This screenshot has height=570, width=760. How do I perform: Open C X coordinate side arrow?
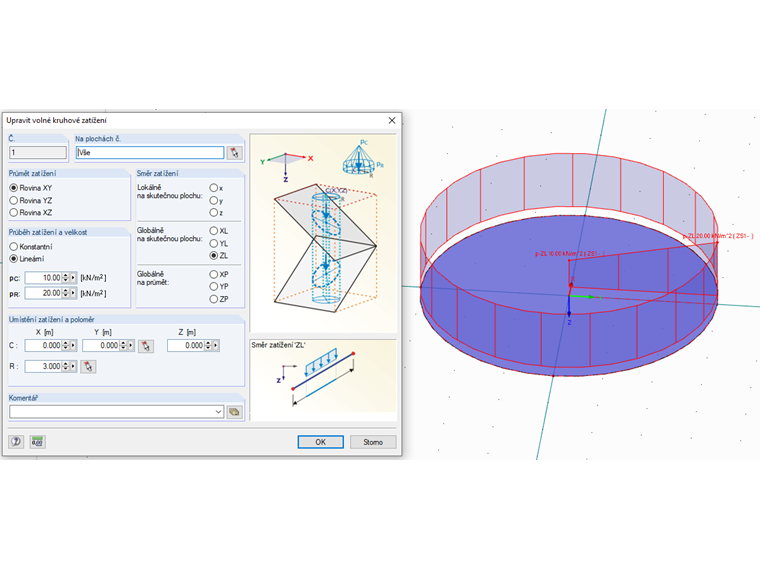(x=73, y=346)
